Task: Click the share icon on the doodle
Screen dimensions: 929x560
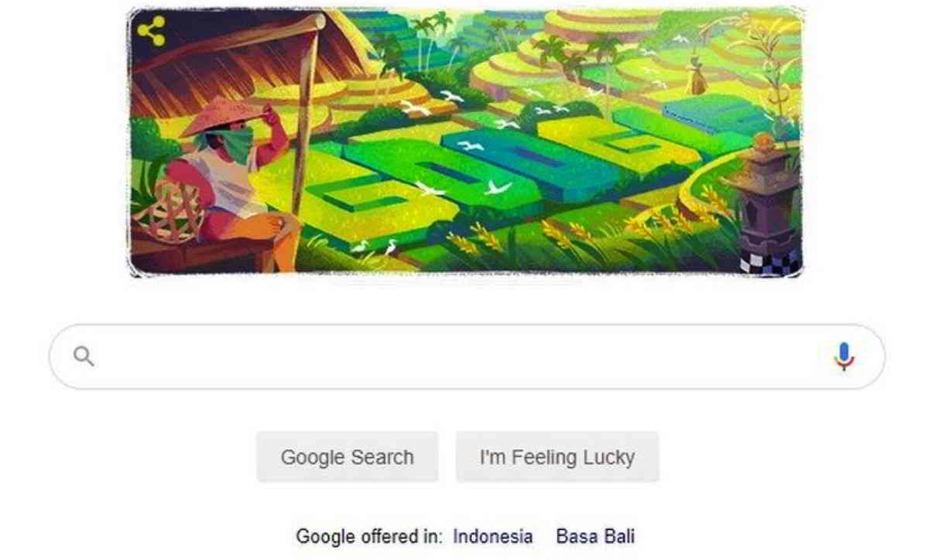Action: tap(151, 31)
